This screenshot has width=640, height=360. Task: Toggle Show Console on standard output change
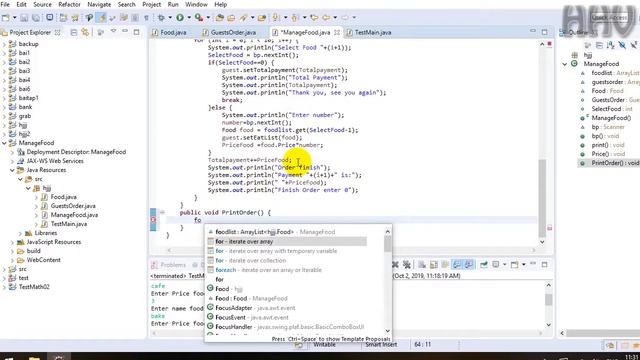tap(457, 264)
